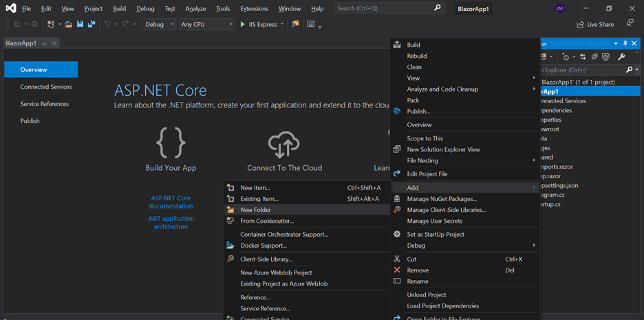
Task: Choose Manage NuGet Packages from context menu
Action: tap(441, 199)
